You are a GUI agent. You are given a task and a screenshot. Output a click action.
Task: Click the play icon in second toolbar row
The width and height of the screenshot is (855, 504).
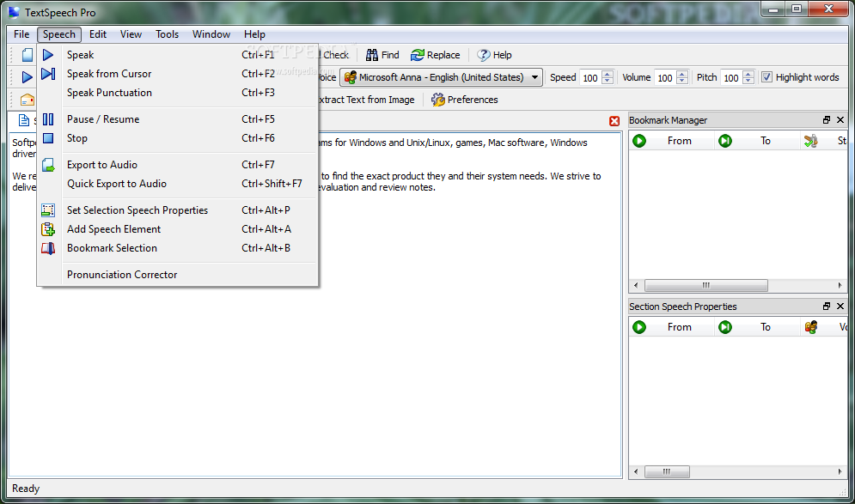[x=27, y=77]
